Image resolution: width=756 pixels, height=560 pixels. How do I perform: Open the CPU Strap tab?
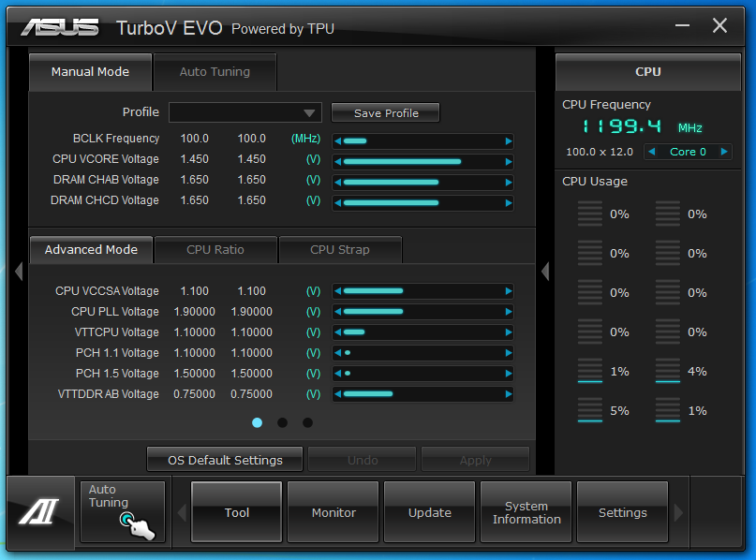point(340,250)
